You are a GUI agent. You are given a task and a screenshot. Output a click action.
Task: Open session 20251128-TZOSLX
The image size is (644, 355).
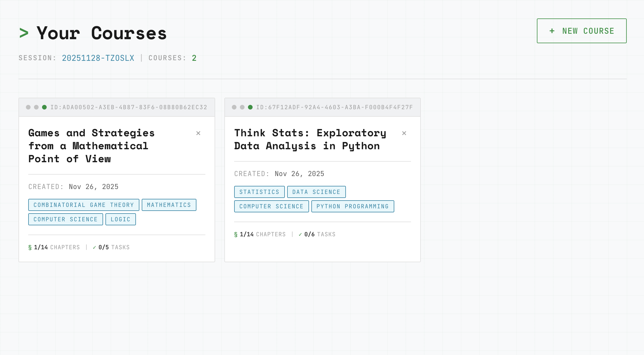98,58
